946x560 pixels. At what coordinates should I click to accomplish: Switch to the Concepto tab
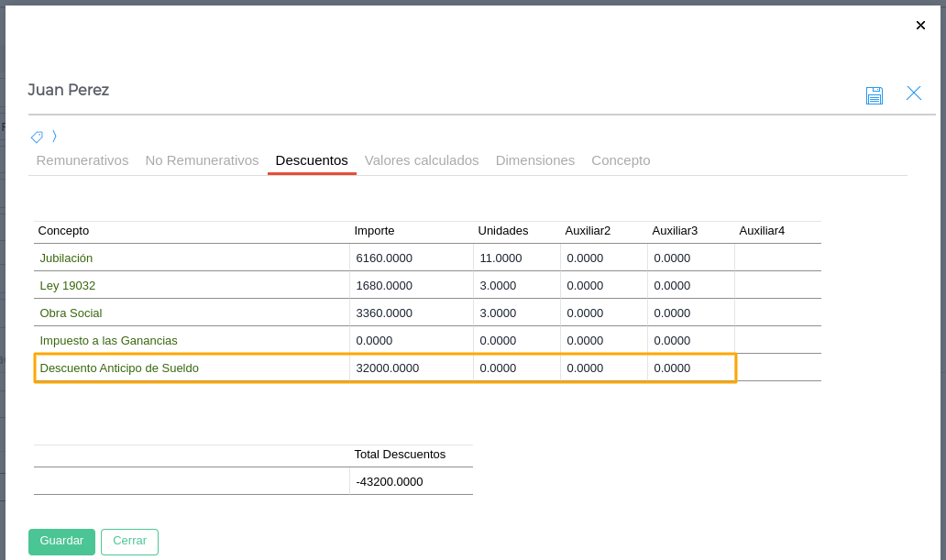pyautogui.click(x=621, y=160)
